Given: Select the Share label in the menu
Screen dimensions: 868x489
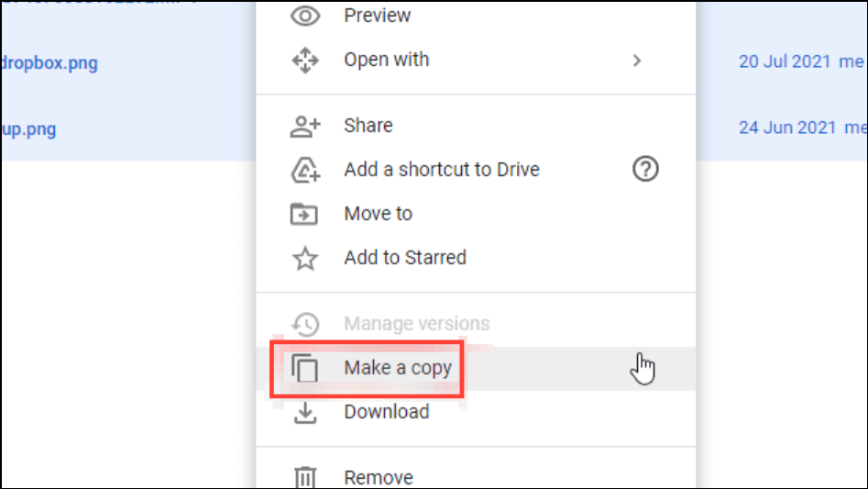Looking at the screenshot, I should (368, 126).
